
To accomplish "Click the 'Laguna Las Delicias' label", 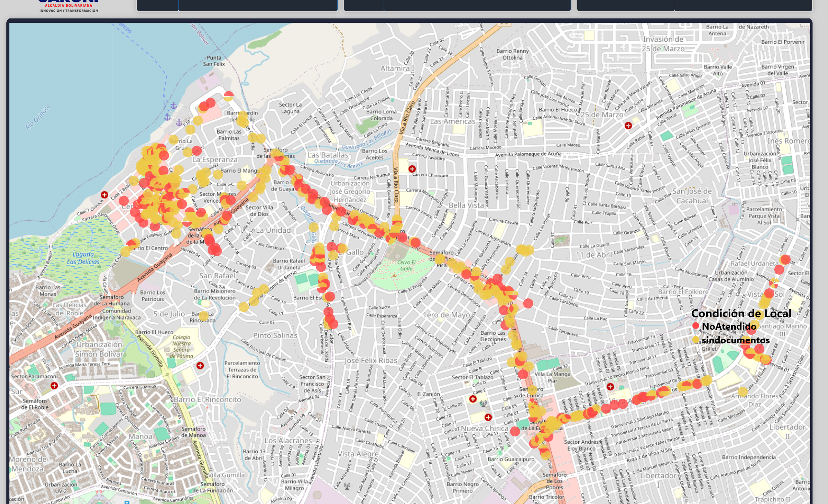I will [x=83, y=258].
